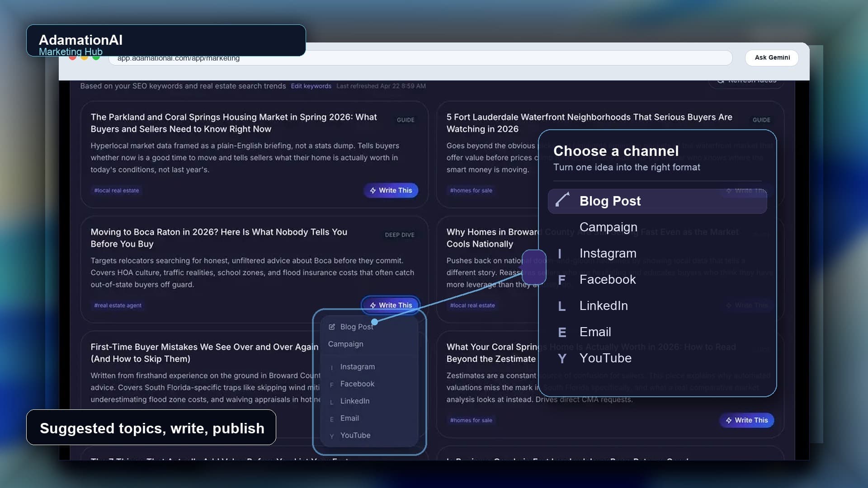The width and height of the screenshot is (868, 488).
Task: Click #local real estate tag on the Broward County card
Action: tap(472, 305)
